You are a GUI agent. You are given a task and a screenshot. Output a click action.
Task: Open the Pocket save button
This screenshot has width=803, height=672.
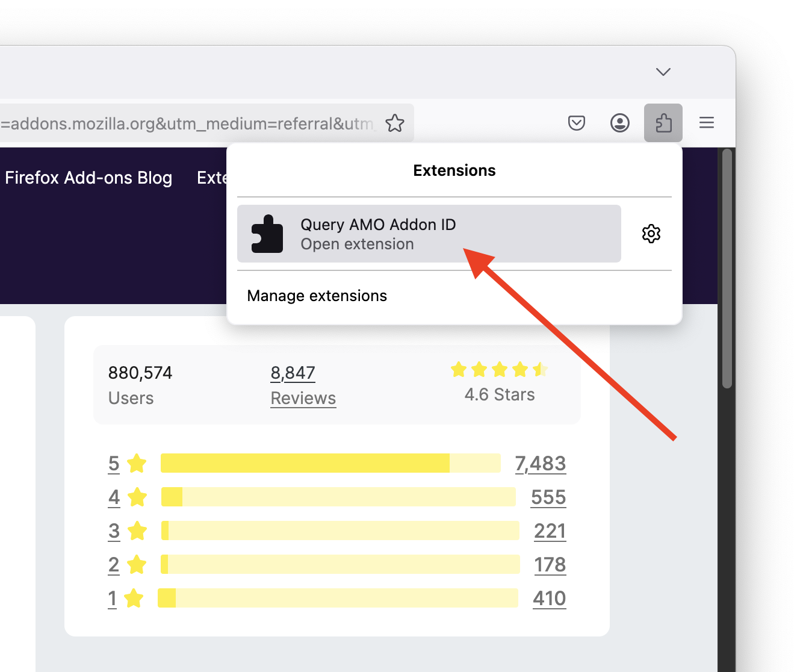coord(577,123)
